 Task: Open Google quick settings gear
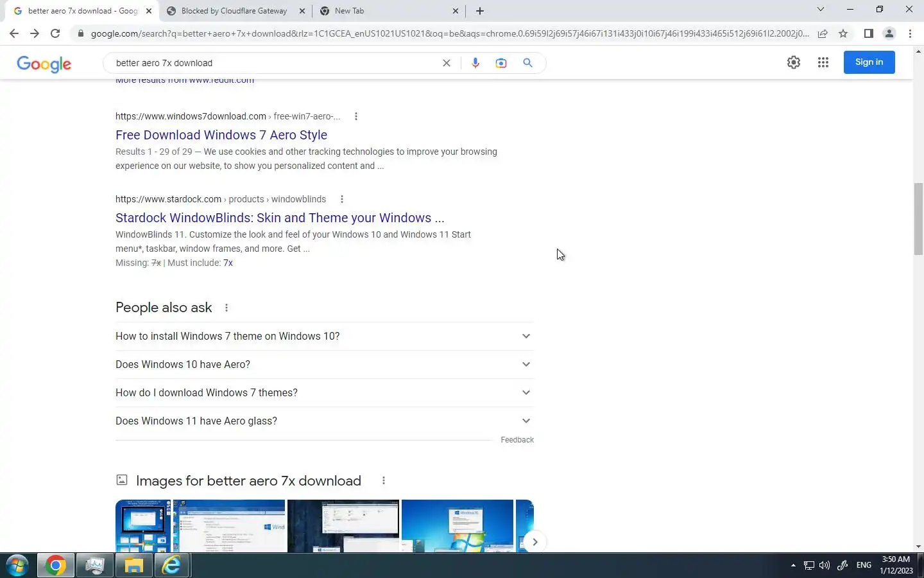[x=794, y=62]
